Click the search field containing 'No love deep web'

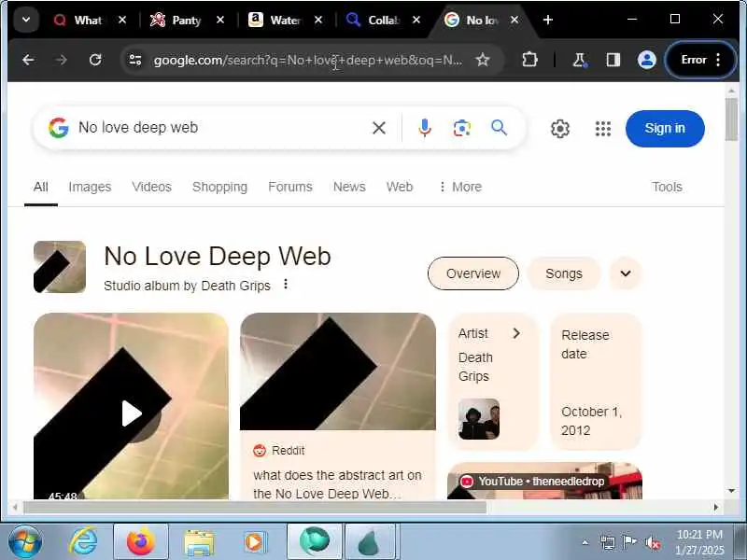point(219,128)
